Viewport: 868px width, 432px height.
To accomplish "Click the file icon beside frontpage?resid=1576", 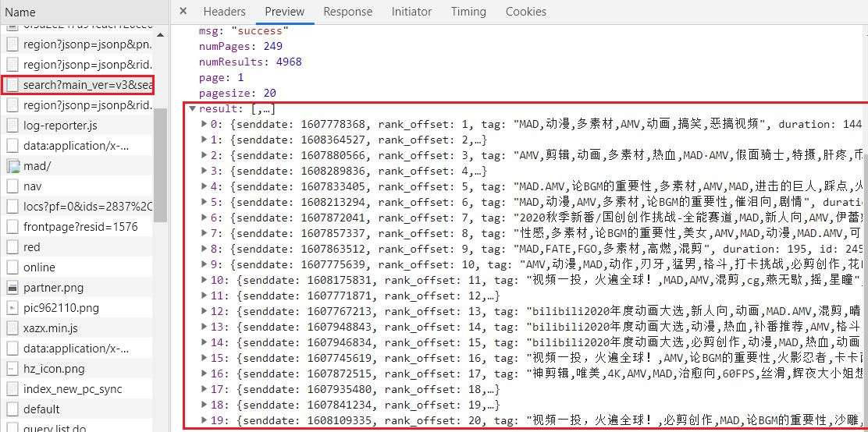I will coord(12,227).
